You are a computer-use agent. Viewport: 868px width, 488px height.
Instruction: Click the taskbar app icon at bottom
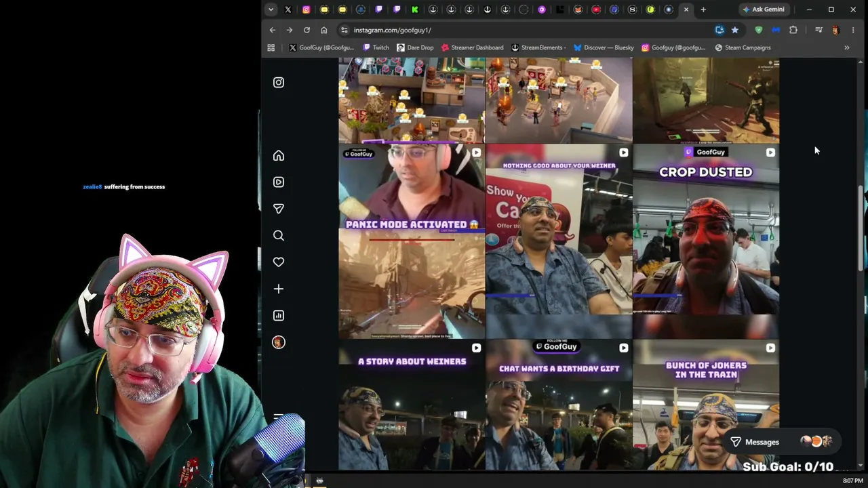tap(319, 481)
